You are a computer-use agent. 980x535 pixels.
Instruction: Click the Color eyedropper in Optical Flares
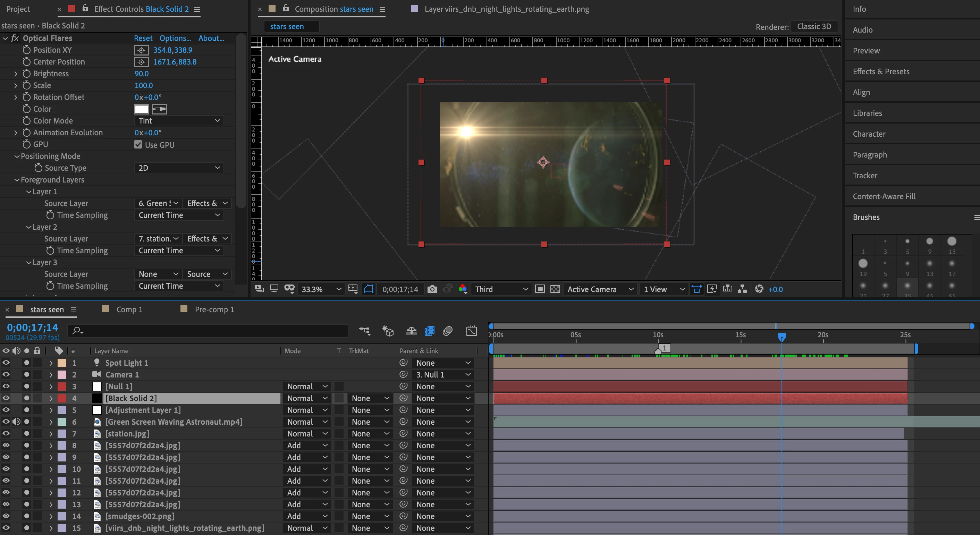(x=159, y=109)
